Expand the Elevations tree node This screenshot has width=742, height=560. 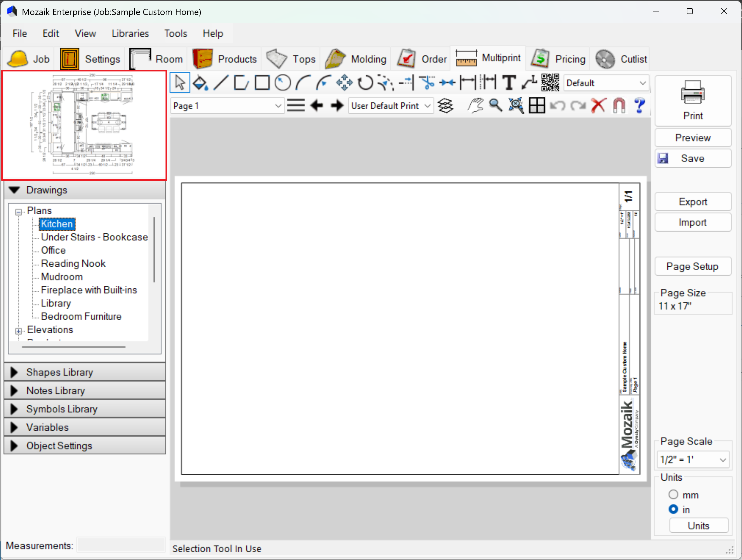(x=19, y=331)
